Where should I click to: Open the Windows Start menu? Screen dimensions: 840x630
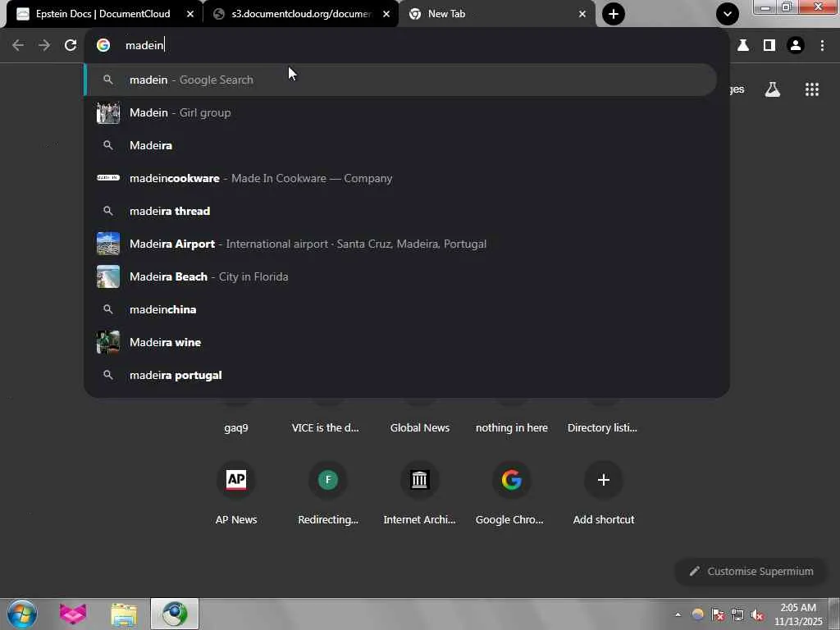(22, 614)
